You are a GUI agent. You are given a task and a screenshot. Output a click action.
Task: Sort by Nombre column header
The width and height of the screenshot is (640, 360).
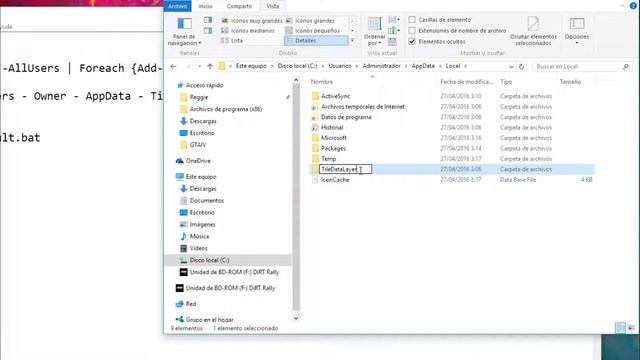pos(322,82)
